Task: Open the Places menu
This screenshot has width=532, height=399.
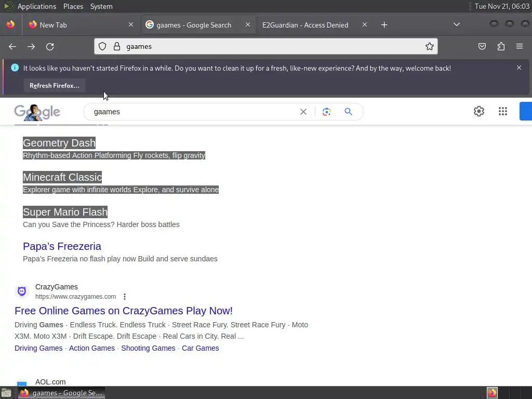Action: [x=73, y=6]
